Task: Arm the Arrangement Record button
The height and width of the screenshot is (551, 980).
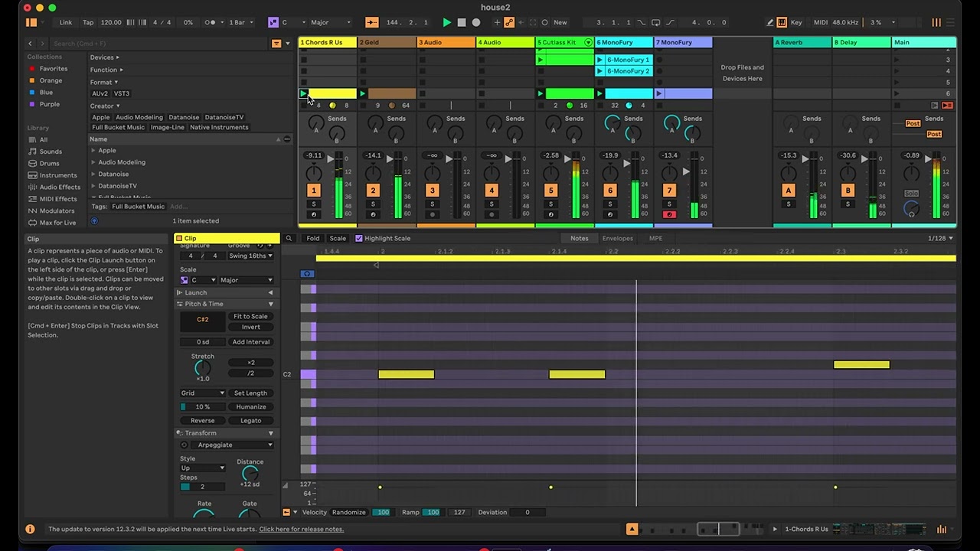Action: point(475,22)
